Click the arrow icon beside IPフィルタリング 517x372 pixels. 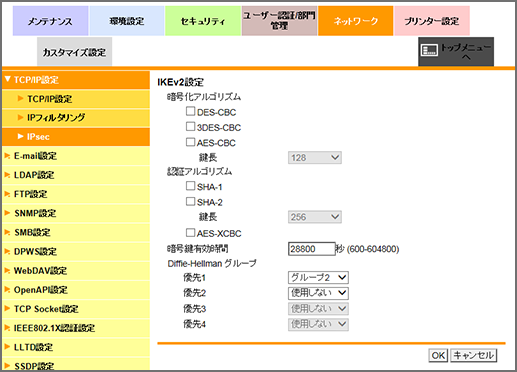21,117
